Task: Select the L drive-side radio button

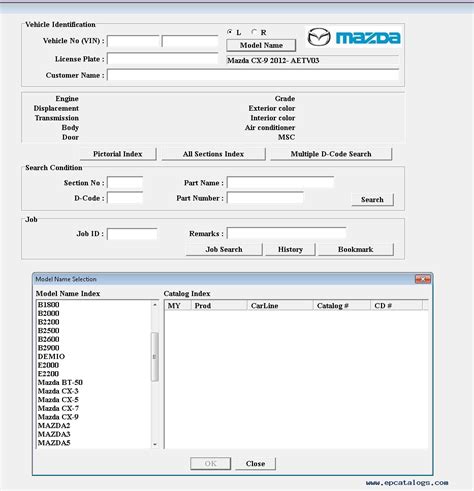Action: pos(230,32)
